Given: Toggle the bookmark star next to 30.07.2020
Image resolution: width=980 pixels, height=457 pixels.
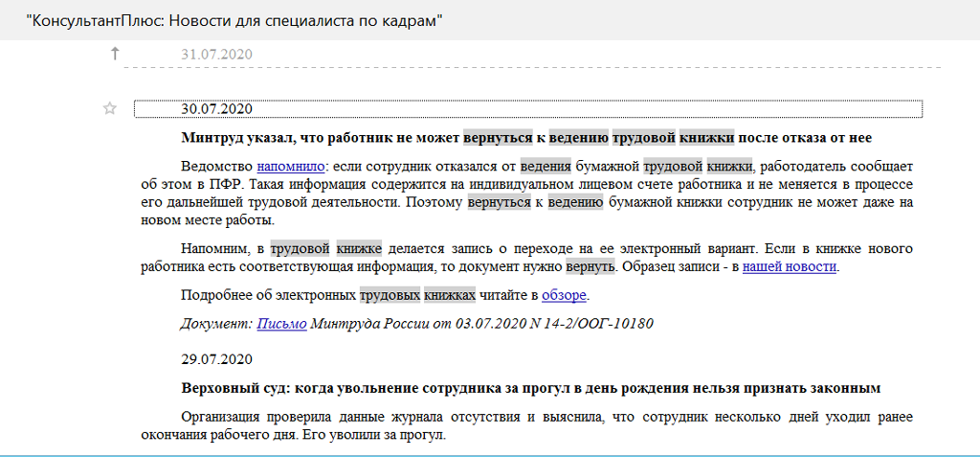Looking at the screenshot, I should coord(110,109).
